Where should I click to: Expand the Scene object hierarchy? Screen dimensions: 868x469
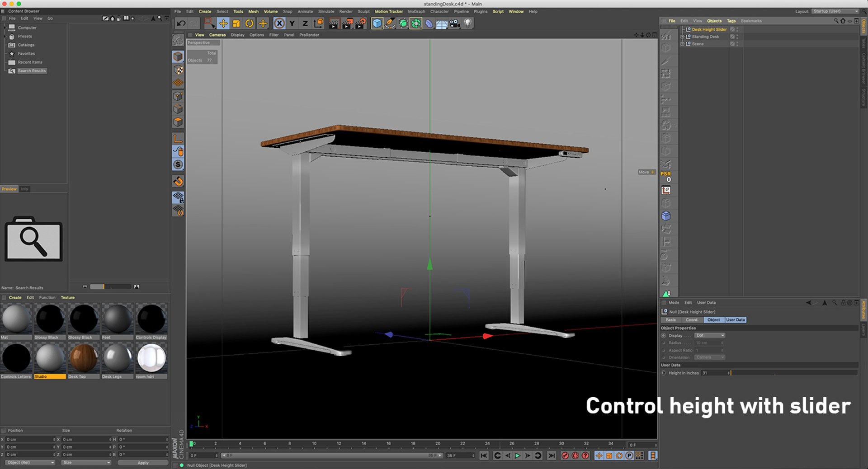click(682, 44)
